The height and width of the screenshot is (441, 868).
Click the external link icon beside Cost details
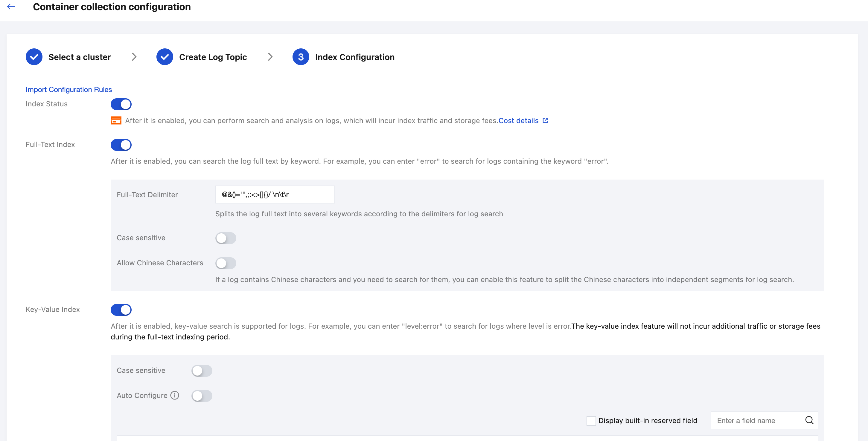[545, 120]
